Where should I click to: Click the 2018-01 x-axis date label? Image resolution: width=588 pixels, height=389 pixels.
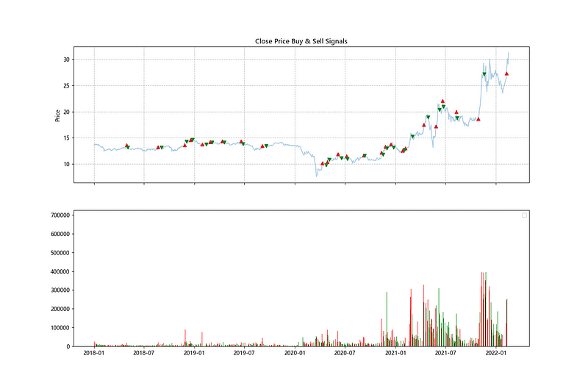[94, 354]
